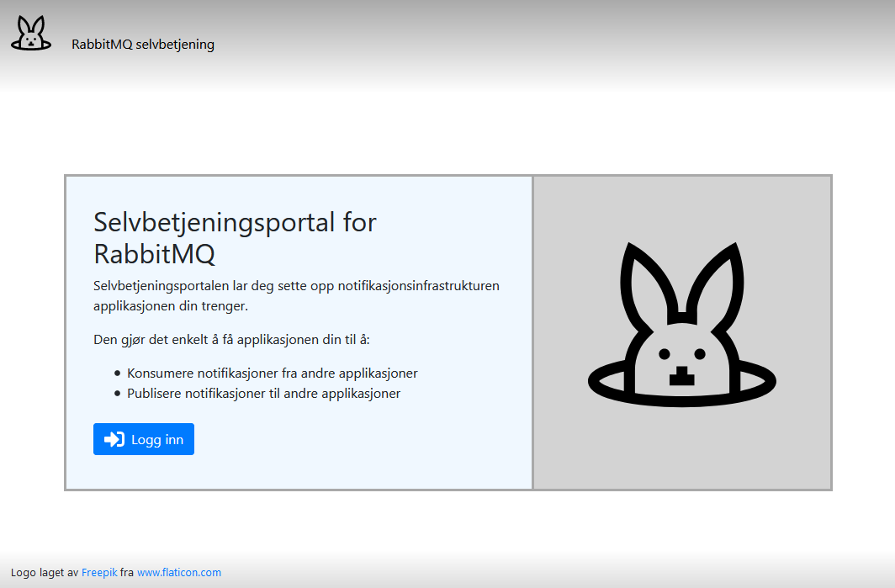895x588 pixels.
Task: Select the Publisere notifikasjoner bullet text
Action: (x=264, y=394)
